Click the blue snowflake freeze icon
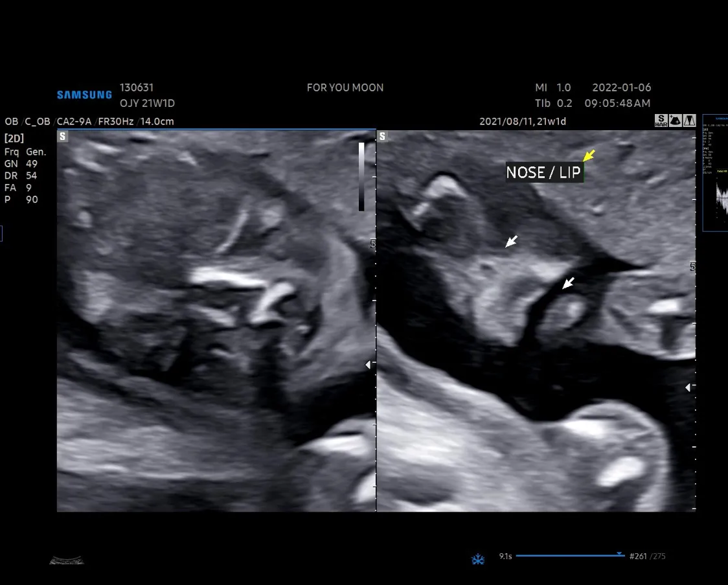The image size is (728, 585). pyautogui.click(x=478, y=559)
